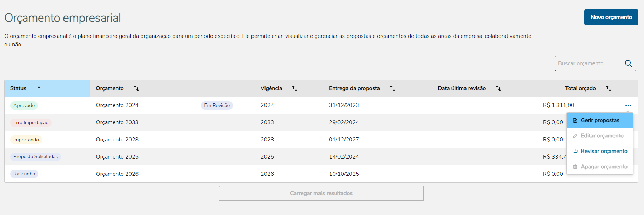Click the Erro Importação status badge

(31, 122)
